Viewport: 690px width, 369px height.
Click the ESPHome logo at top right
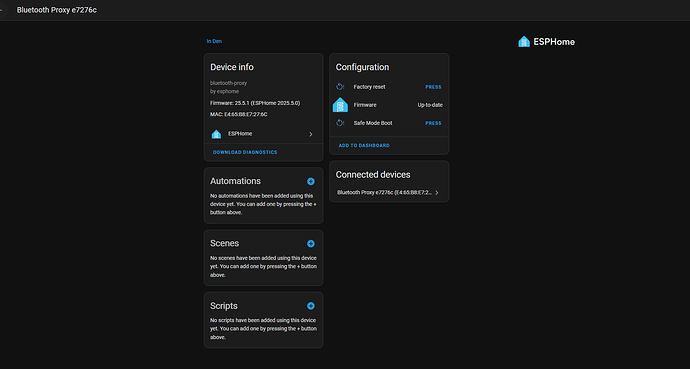(546, 42)
